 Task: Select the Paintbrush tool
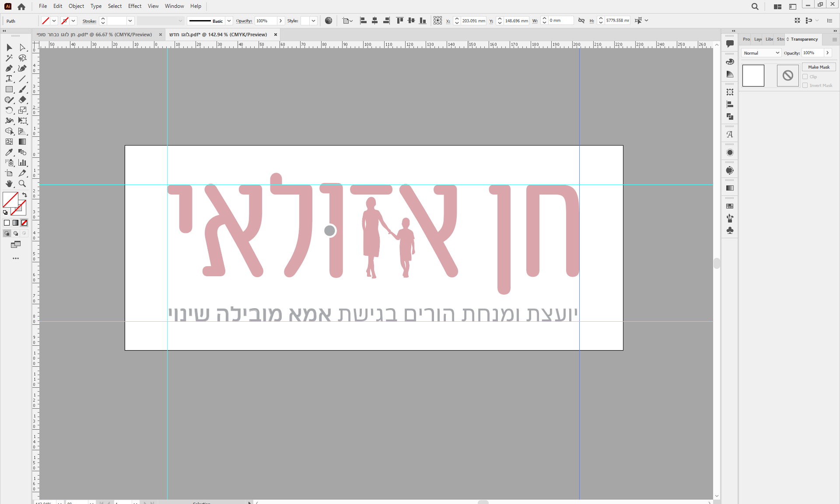[x=22, y=89]
